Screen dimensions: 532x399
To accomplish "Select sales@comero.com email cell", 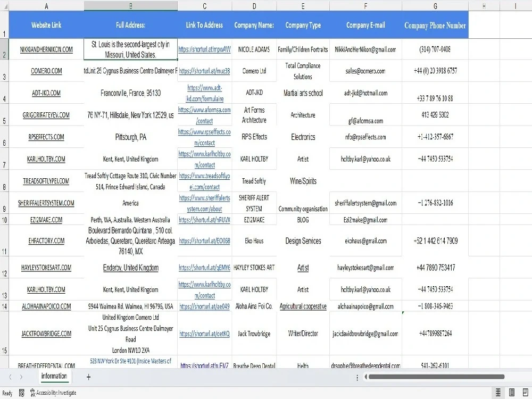I will click(x=365, y=71).
